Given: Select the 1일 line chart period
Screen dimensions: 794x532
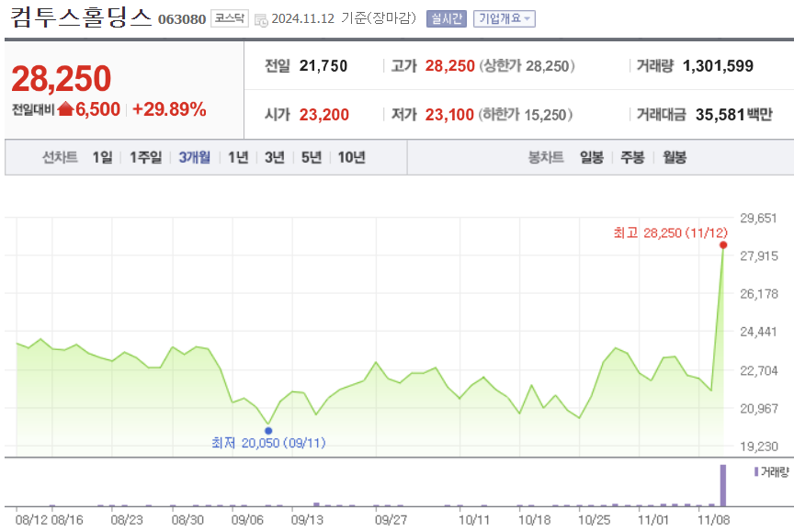Looking at the screenshot, I should (102, 157).
